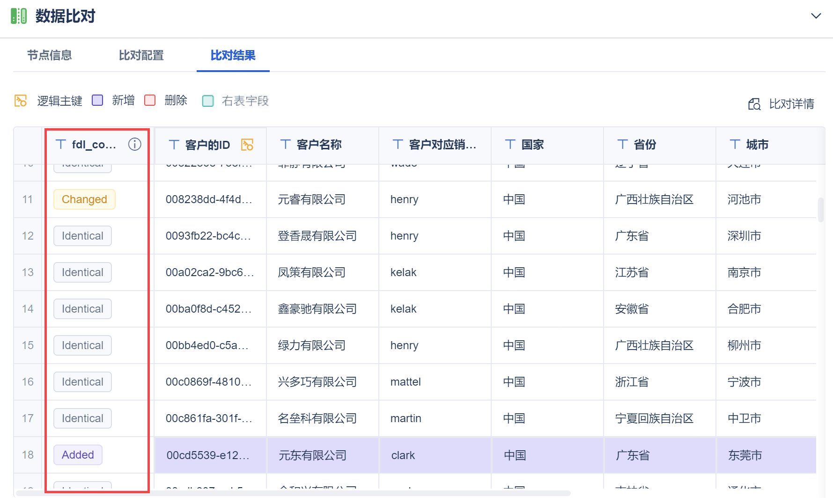The image size is (833, 504).
Task: Click the logical key icon beside 客户的ID
Action: click(x=247, y=145)
